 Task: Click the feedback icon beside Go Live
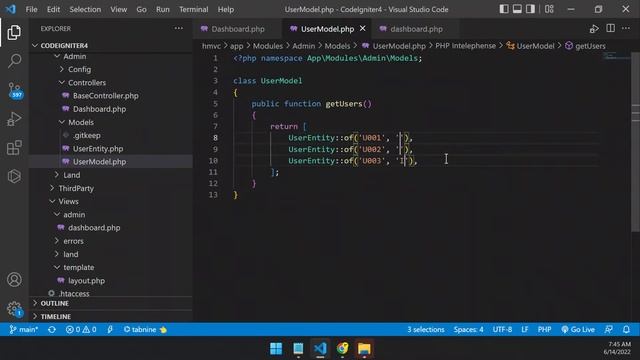609,329
